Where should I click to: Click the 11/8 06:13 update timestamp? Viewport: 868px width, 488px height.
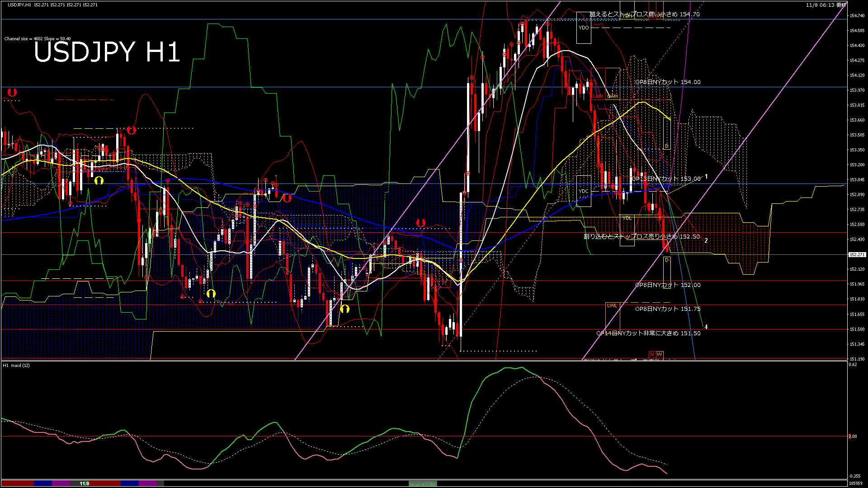point(825,5)
